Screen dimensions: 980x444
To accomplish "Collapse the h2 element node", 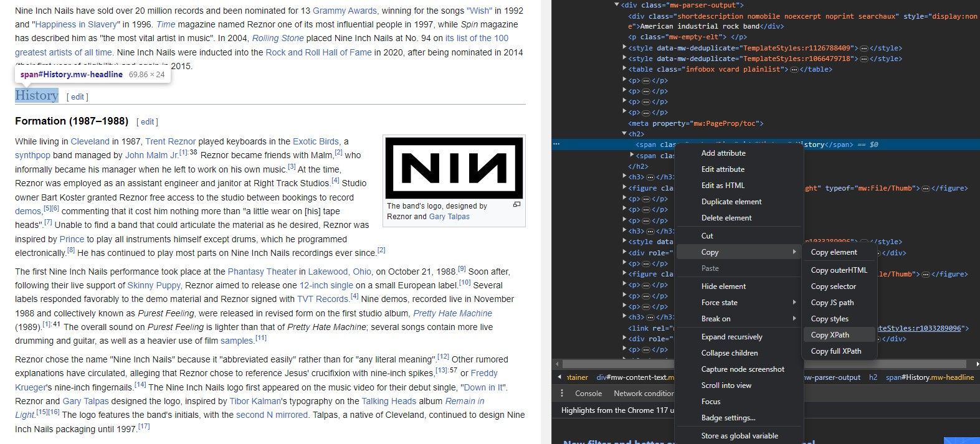I will pyautogui.click(x=624, y=134).
